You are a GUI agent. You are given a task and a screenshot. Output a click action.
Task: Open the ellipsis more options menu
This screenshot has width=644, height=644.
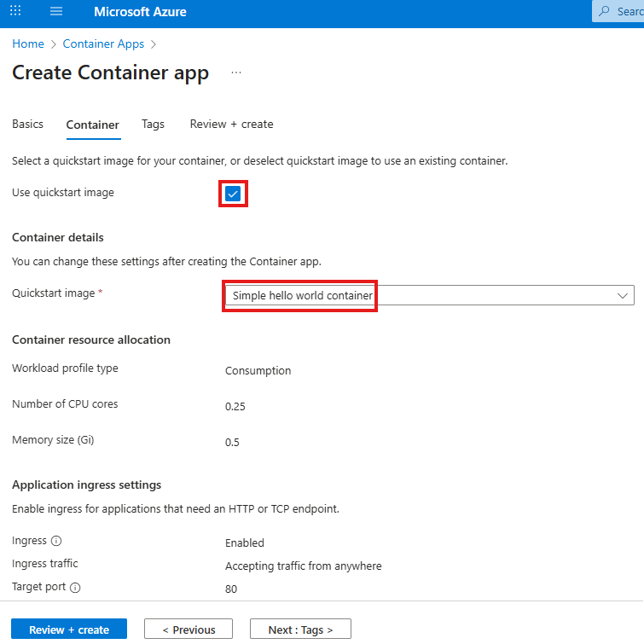click(x=236, y=73)
